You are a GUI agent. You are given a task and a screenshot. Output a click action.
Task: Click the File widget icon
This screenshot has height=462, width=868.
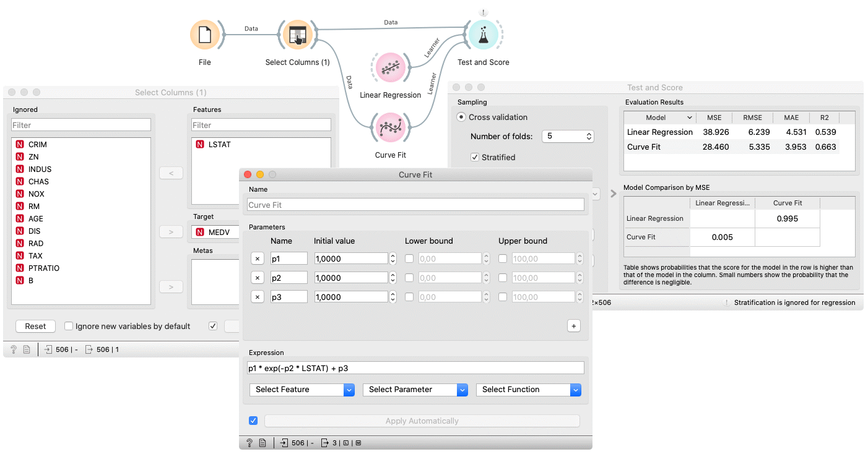tap(205, 35)
